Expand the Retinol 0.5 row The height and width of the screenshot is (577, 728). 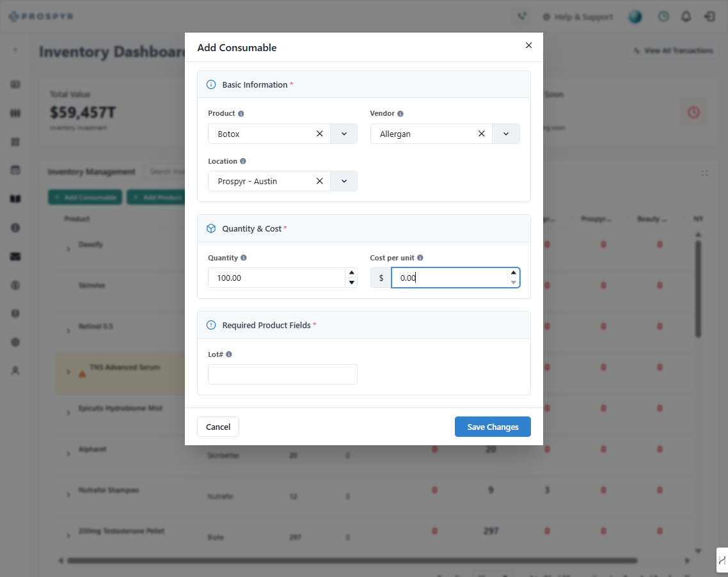(68, 331)
